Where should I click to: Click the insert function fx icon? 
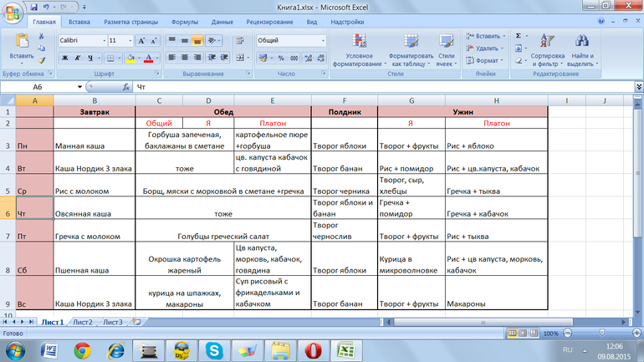[x=125, y=87]
